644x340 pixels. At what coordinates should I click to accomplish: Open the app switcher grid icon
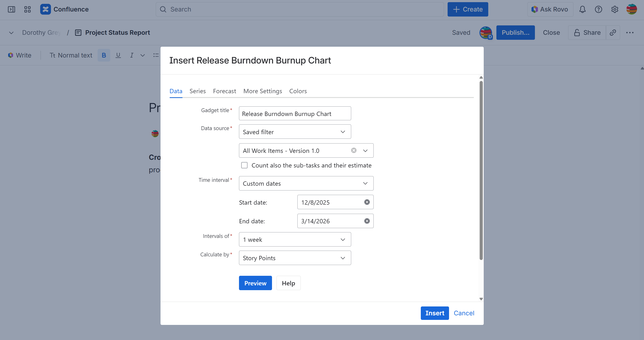pos(27,9)
